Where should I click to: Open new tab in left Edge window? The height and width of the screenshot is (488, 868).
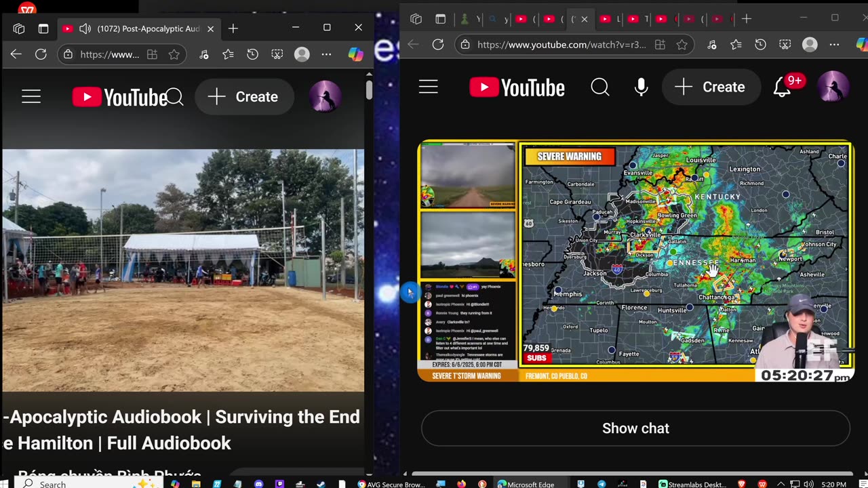(233, 28)
